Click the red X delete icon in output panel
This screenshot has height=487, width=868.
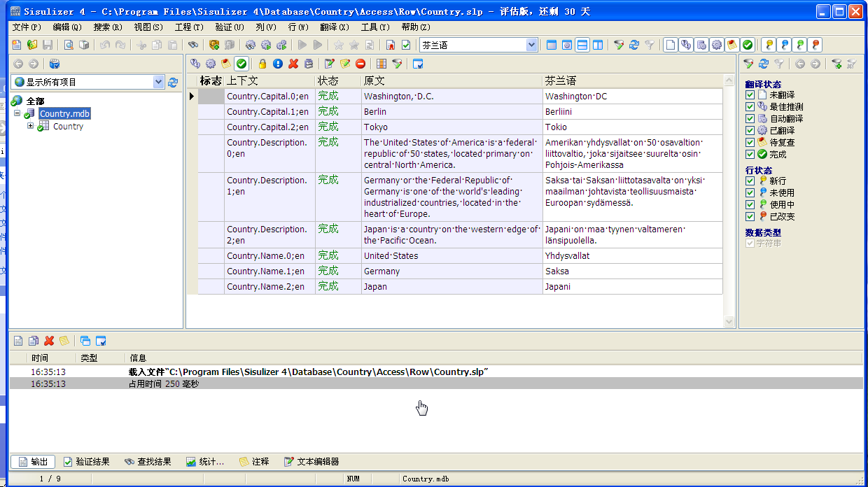49,341
